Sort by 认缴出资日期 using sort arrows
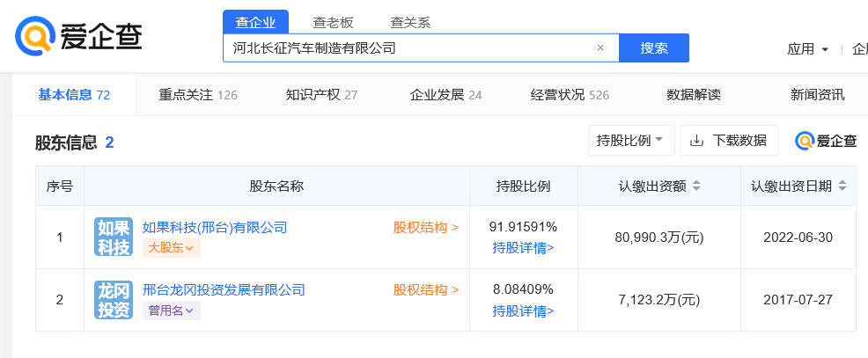Image resolution: width=868 pixels, height=358 pixels. point(842,186)
